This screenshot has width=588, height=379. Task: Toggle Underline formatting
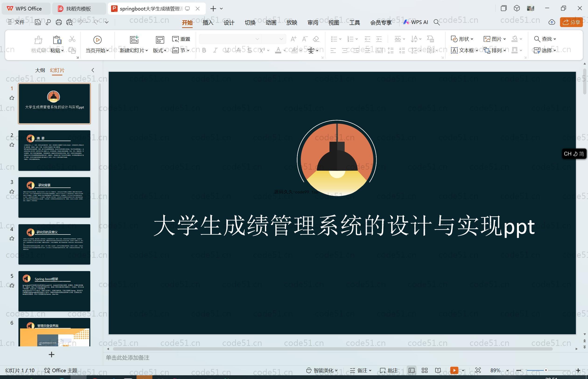(x=227, y=50)
